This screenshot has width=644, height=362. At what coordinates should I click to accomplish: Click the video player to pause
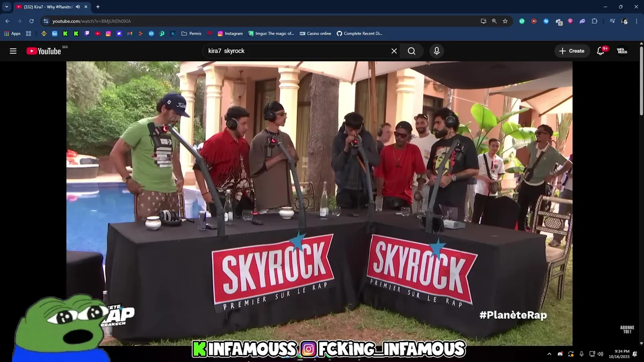319,203
